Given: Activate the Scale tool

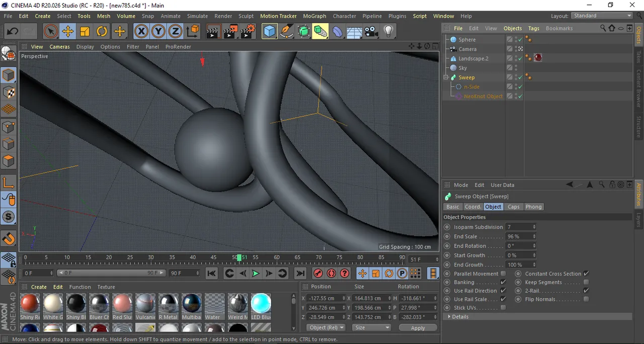Looking at the screenshot, I should tap(85, 32).
